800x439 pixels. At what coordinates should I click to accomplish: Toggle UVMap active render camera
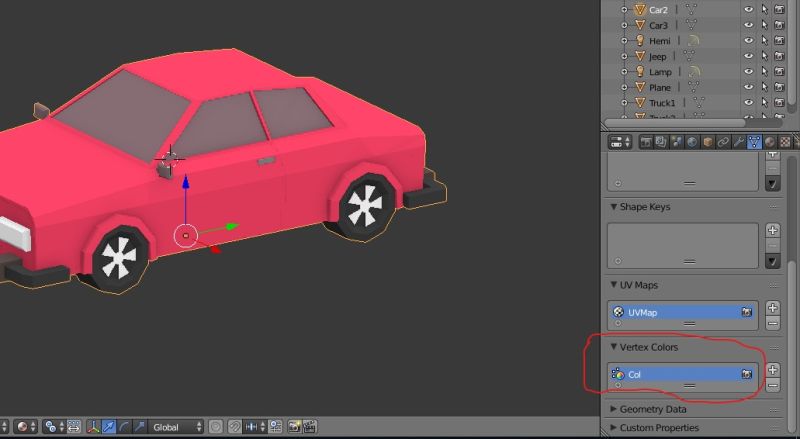746,312
